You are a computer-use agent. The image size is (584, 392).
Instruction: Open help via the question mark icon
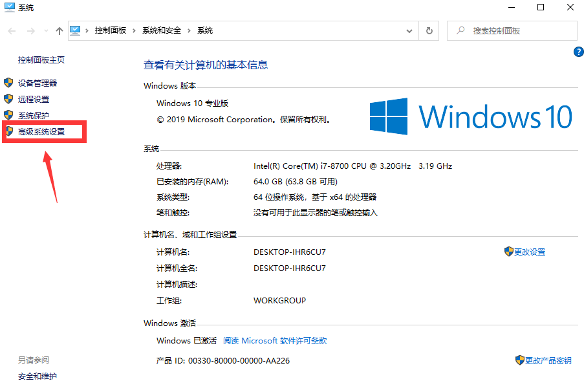(x=579, y=52)
